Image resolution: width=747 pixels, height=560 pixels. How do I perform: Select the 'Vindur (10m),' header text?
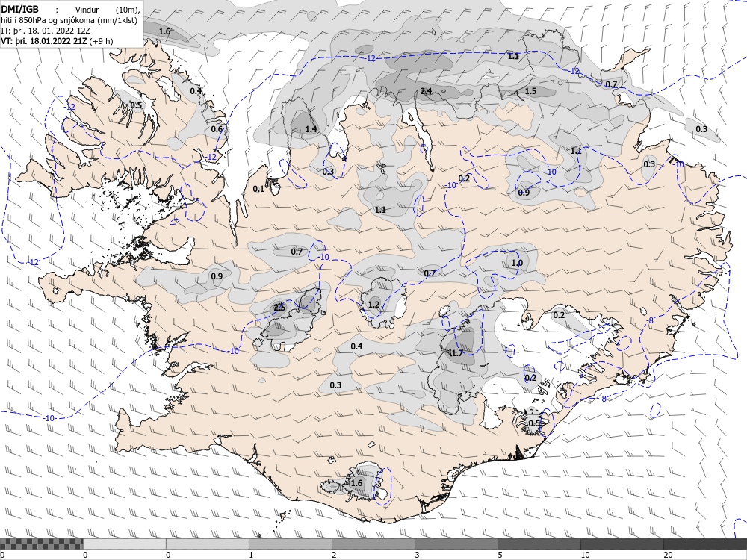tap(107, 10)
